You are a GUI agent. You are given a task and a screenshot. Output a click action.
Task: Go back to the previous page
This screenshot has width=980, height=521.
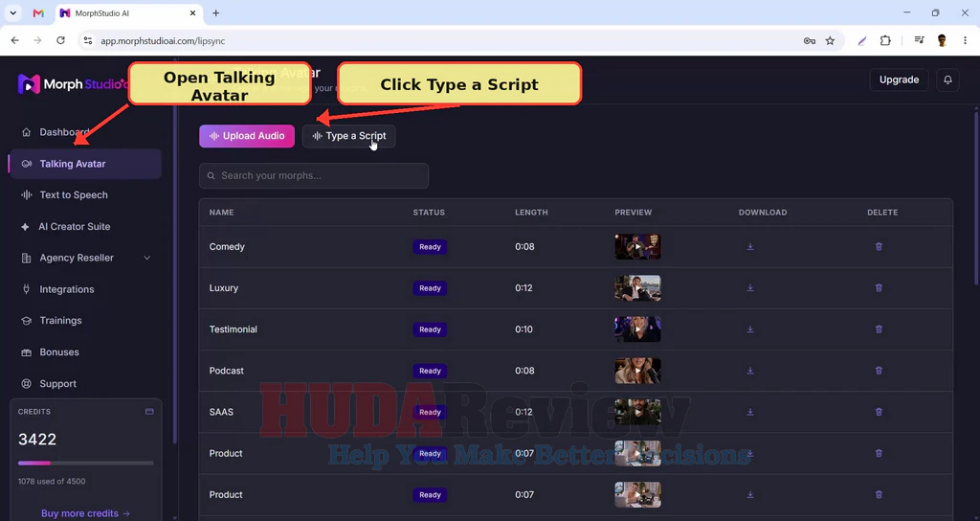[15, 40]
